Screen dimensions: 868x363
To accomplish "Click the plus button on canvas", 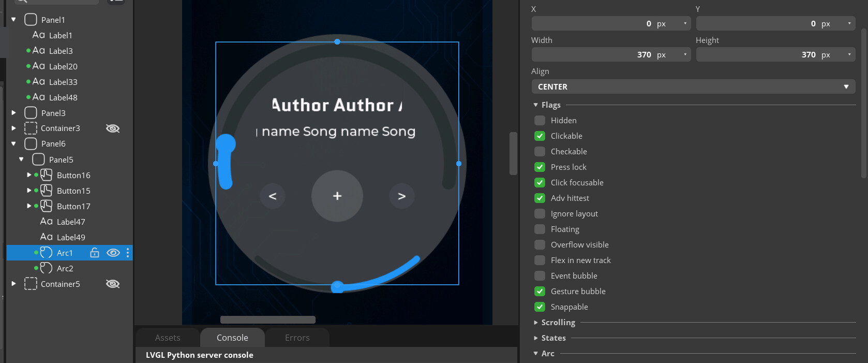I will pos(337,196).
